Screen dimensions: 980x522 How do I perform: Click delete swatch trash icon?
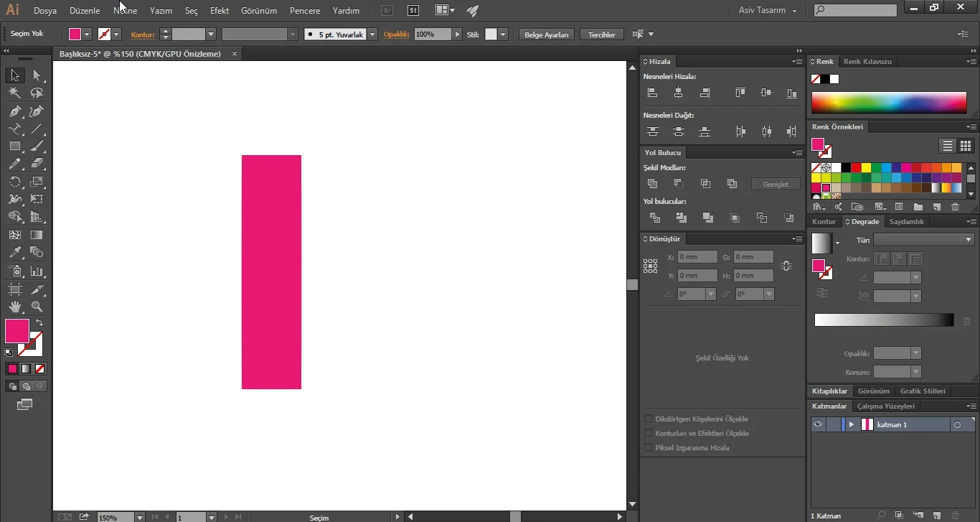pos(955,207)
